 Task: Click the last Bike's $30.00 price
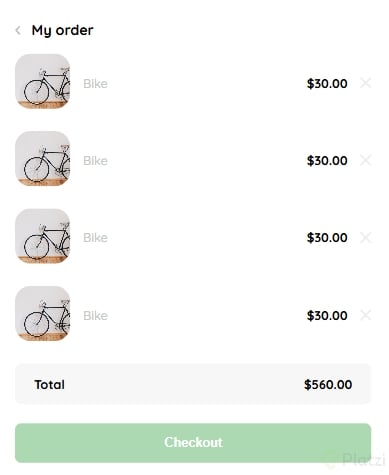[327, 316]
